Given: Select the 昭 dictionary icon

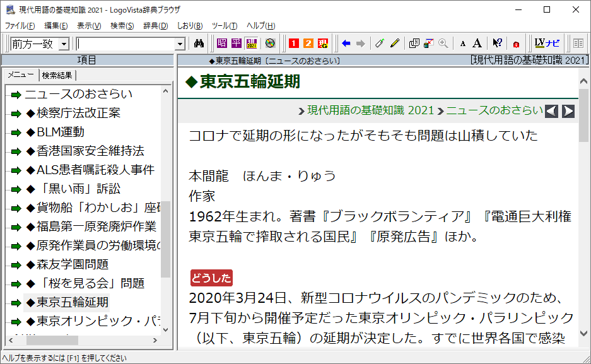Looking at the screenshot, I should [222, 44].
